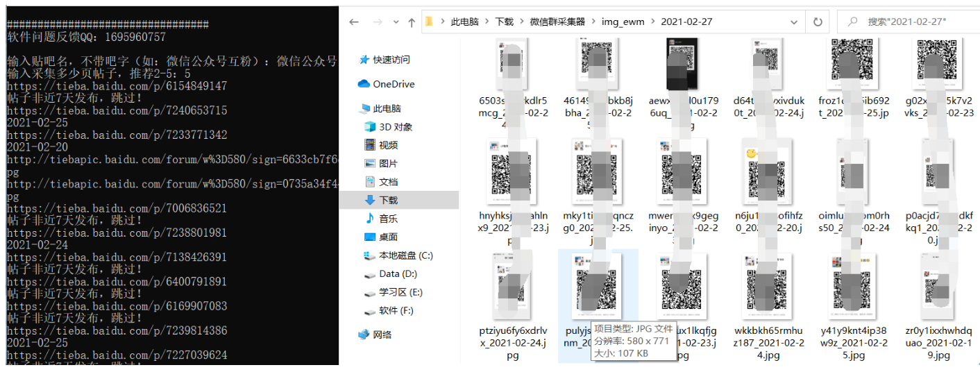Click the Data (D:) drive icon

(370, 274)
